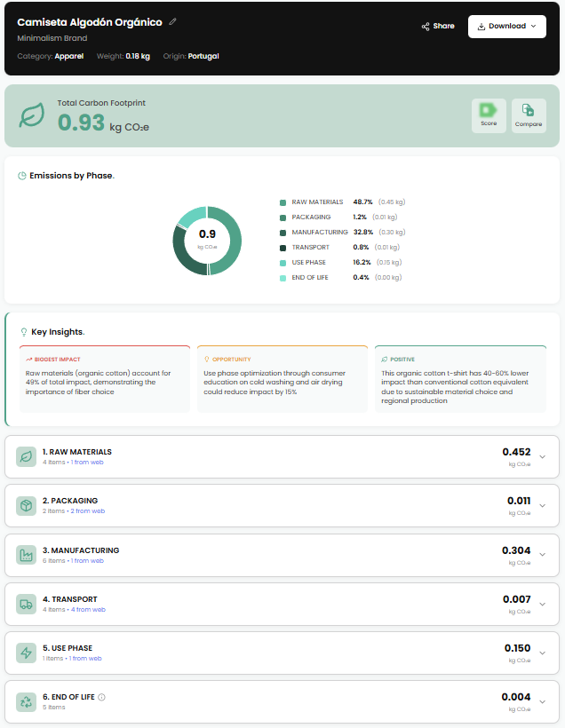
Task: Click the Score button
Action: click(489, 115)
